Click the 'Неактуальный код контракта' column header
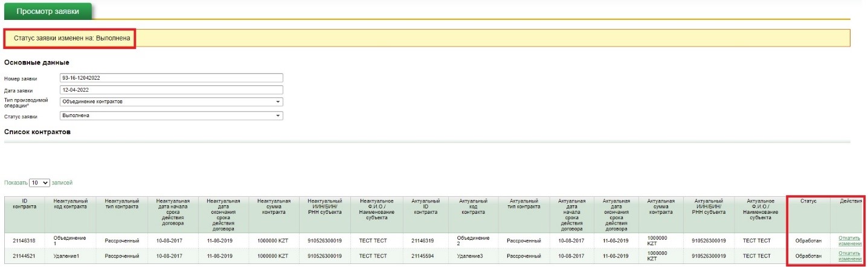Screen dimensions: 868x267 coord(71,204)
